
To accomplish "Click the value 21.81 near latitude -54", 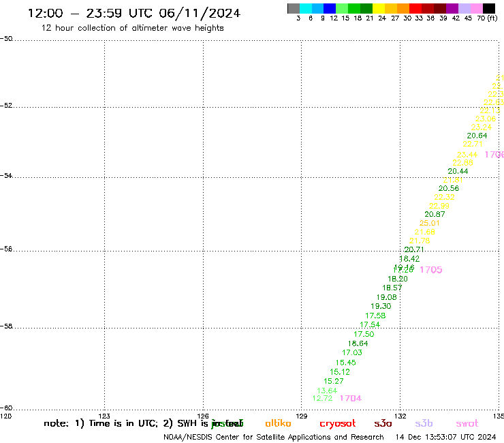I will coord(453,180).
